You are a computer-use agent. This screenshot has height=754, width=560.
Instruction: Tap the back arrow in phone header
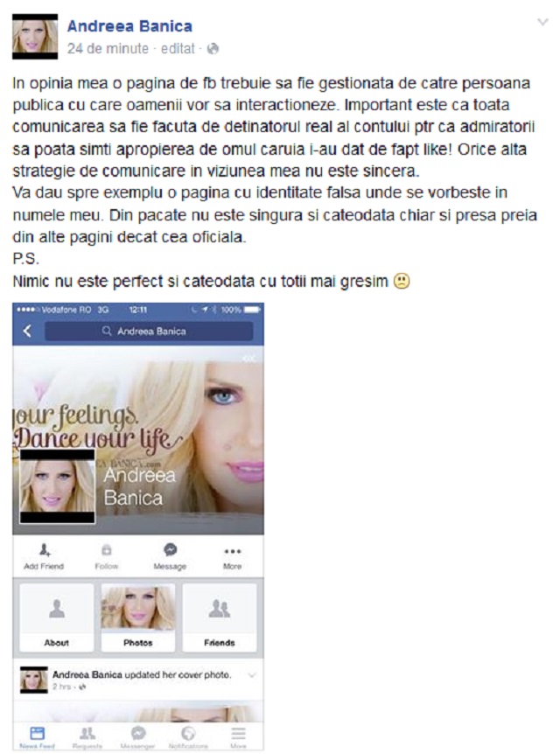click(x=27, y=331)
